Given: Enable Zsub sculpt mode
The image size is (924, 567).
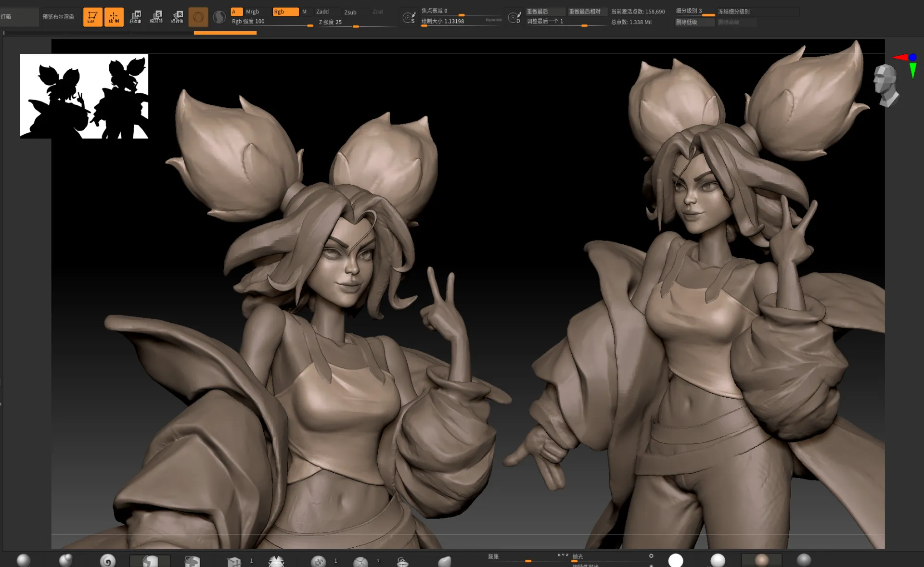Looking at the screenshot, I should pos(350,12).
